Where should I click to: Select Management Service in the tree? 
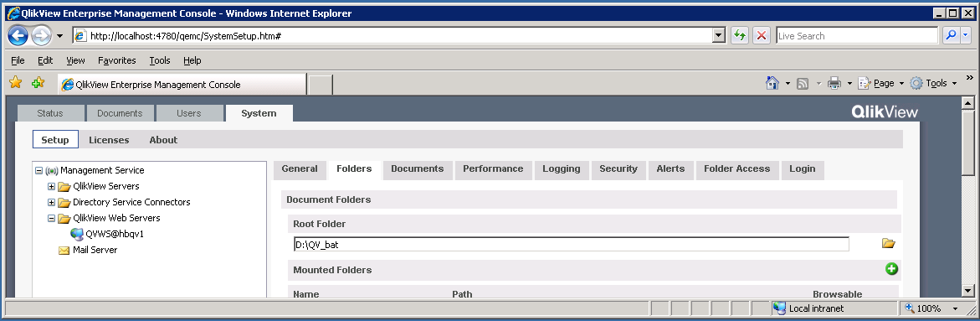102,170
